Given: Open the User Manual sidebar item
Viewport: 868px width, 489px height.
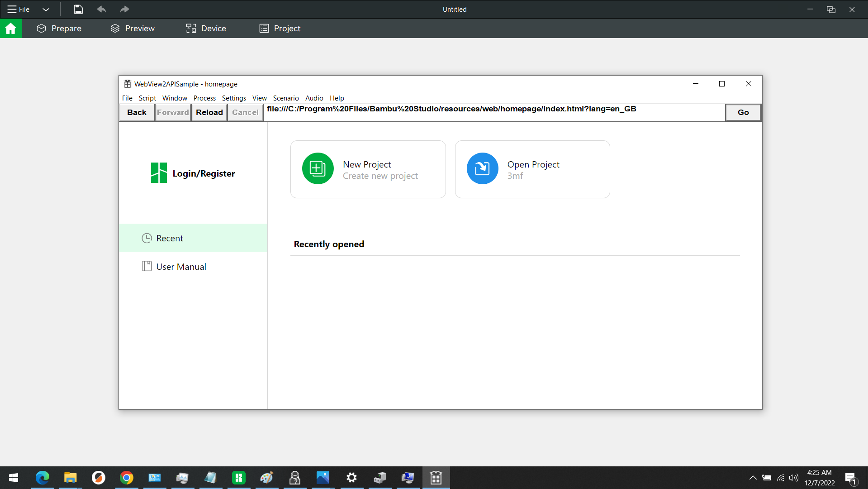Looking at the screenshot, I should coord(181,267).
